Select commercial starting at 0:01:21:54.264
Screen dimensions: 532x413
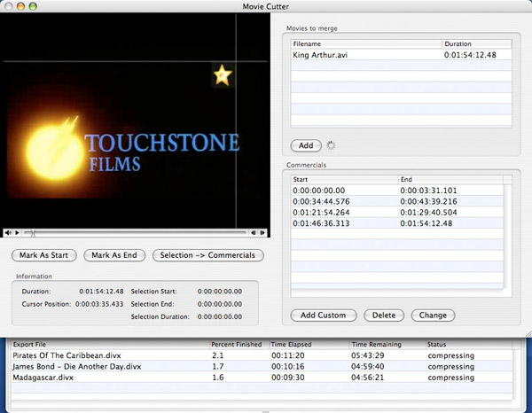[397, 213]
